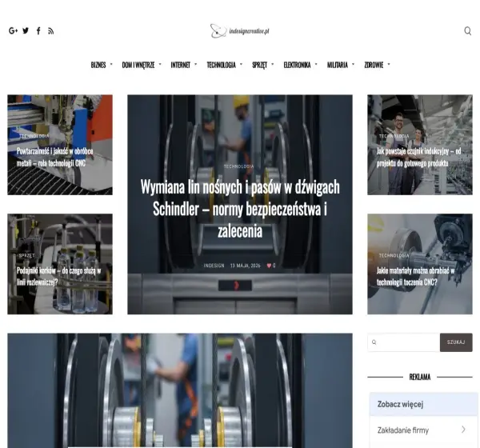Open the RSS feed icon
480x448 pixels.
pos(51,31)
